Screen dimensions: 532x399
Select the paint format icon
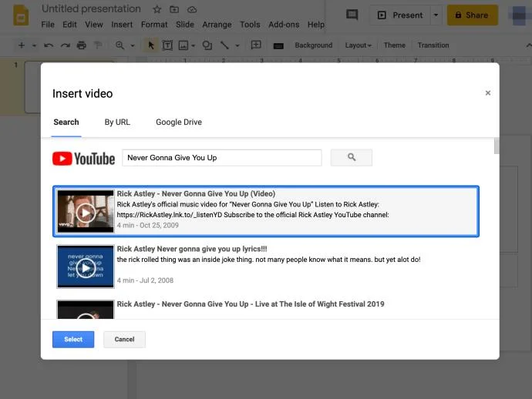[x=98, y=45]
